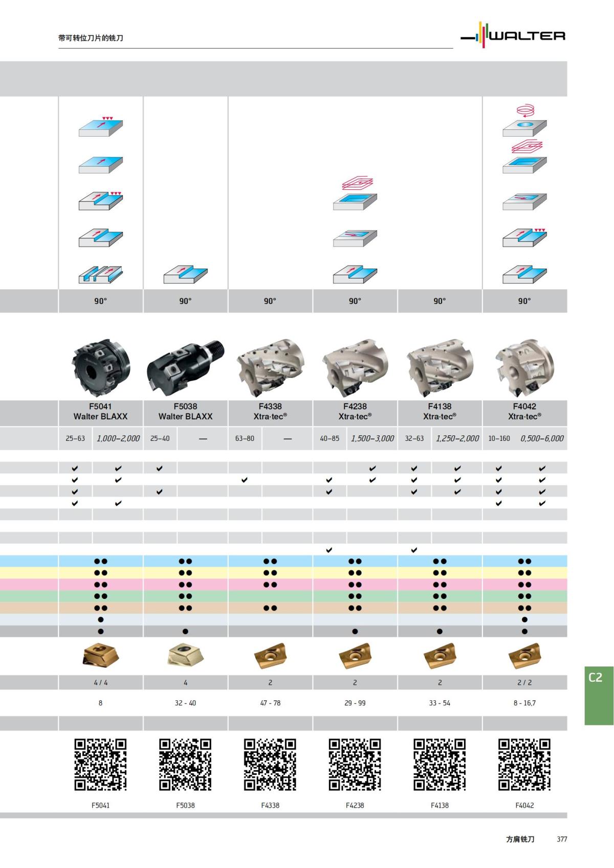
Task: Click the diameter range '25–63'
Action: pos(75,438)
